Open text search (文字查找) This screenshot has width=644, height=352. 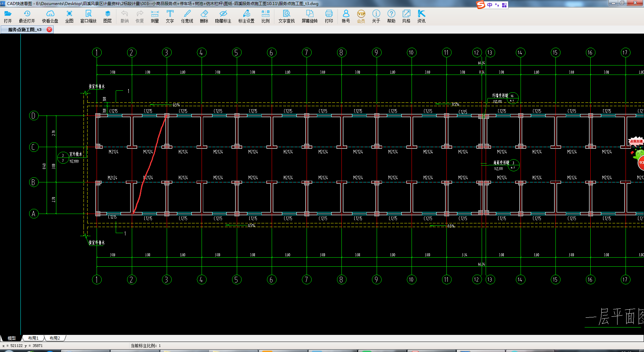click(x=286, y=16)
